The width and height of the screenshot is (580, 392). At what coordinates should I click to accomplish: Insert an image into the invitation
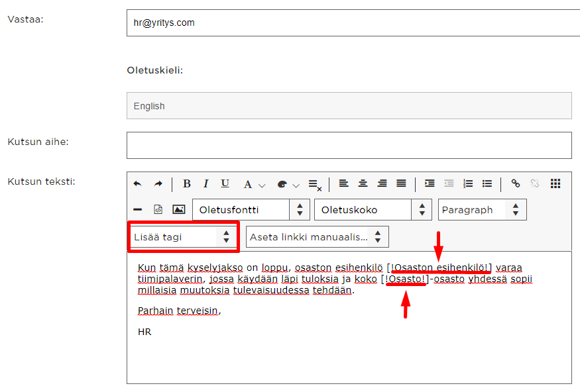tap(179, 209)
